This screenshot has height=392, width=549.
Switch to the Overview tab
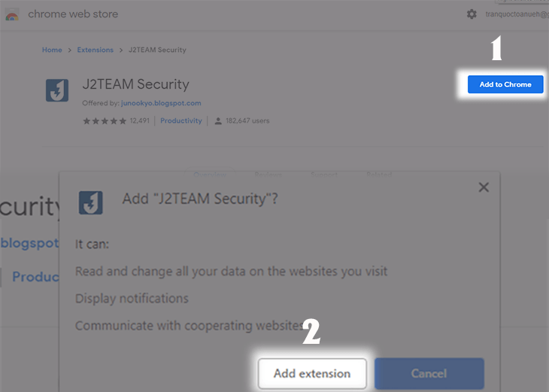(x=210, y=175)
